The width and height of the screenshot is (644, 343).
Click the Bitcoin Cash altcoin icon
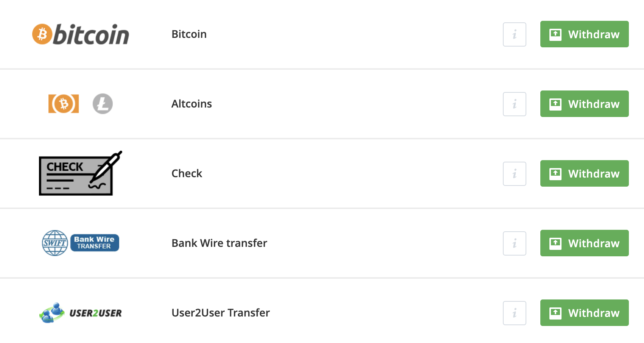tap(64, 104)
